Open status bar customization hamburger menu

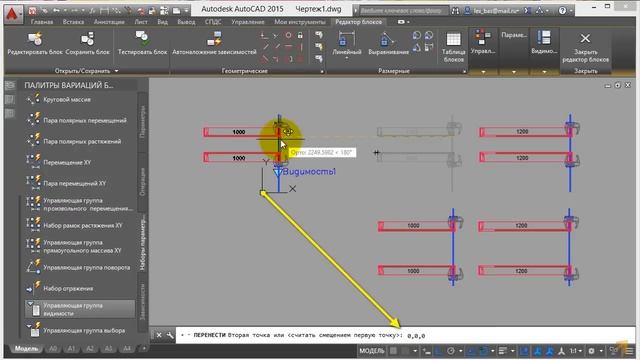tap(630, 351)
